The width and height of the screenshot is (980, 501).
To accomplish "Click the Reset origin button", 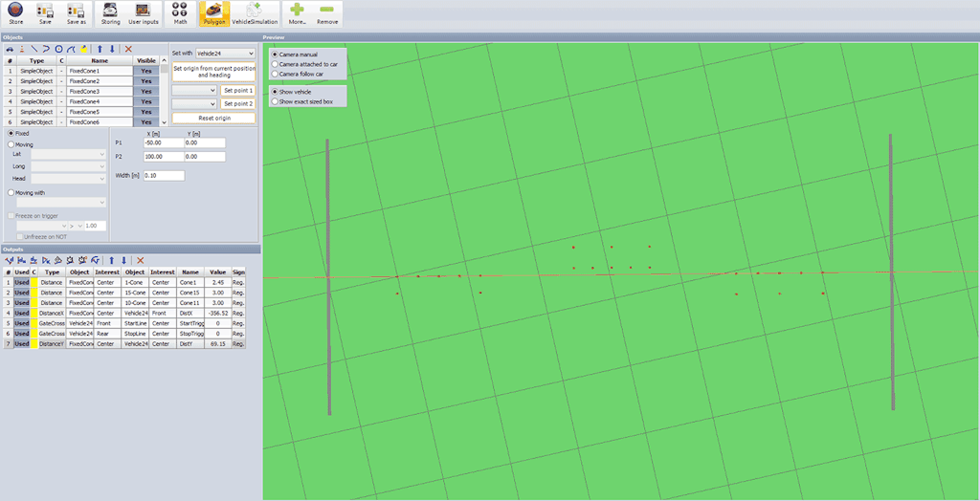I will (x=213, y=118).
